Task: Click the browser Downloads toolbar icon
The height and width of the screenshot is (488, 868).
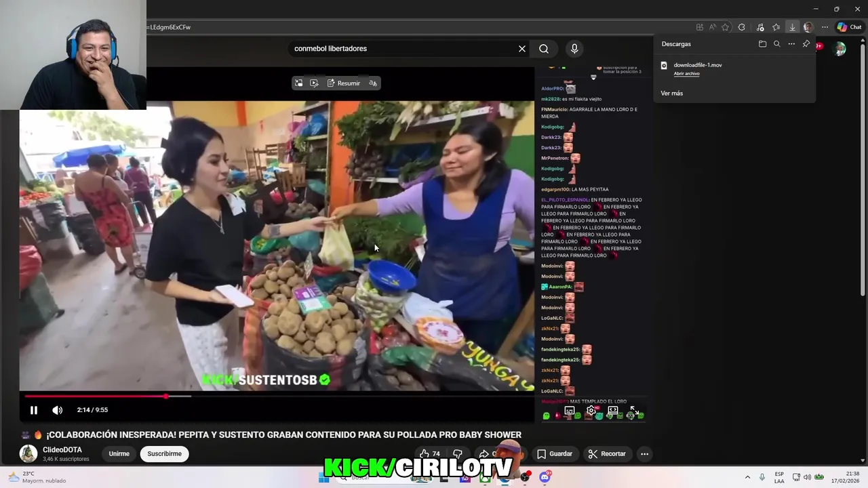Action: (x=792, y=27)
